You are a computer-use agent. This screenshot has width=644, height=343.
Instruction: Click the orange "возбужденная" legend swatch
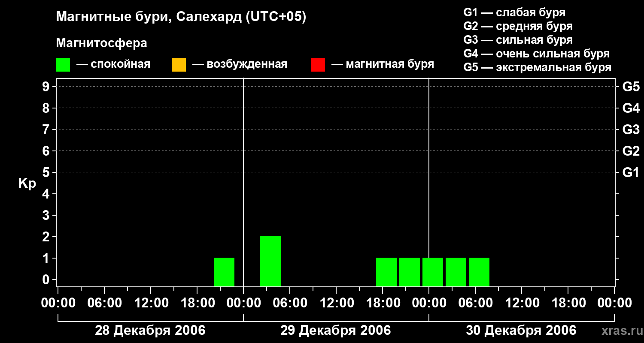tap(179, 65)
